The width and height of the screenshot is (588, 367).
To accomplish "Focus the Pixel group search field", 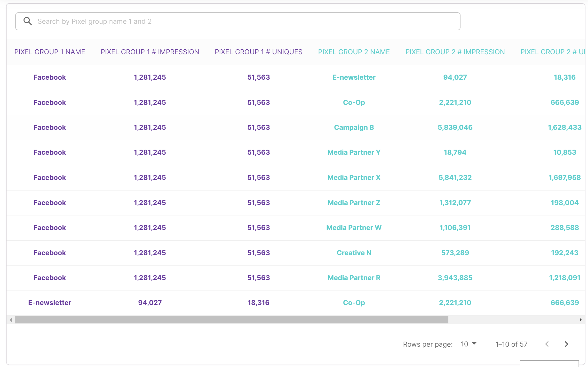I will 238,21.
